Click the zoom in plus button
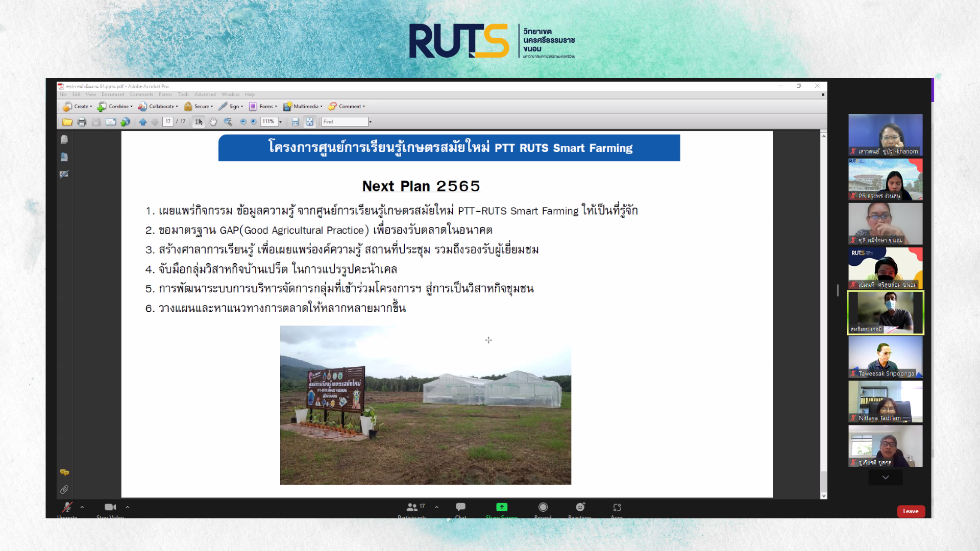The width and height of the screenshot is (980, 551). [253, 121]
